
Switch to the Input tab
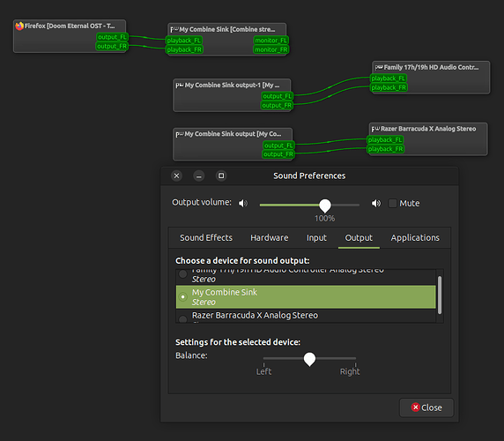pos(316,238)
